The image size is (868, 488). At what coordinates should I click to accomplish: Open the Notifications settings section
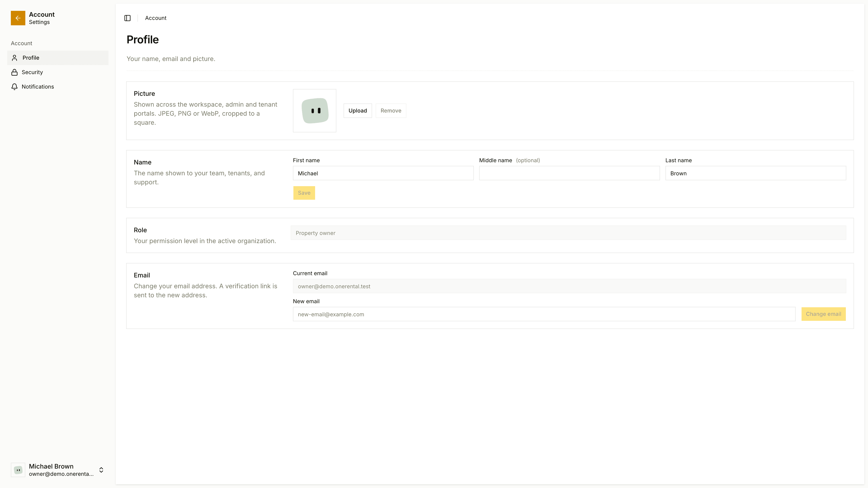click(x=58, y=87)
